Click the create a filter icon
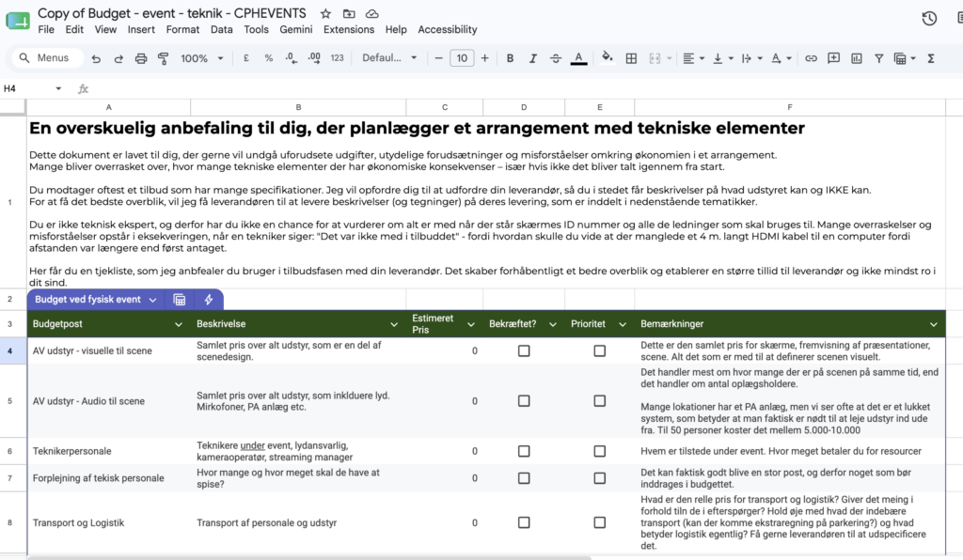The height and width of the screenshot is (560, 963). tap(879, 58)
